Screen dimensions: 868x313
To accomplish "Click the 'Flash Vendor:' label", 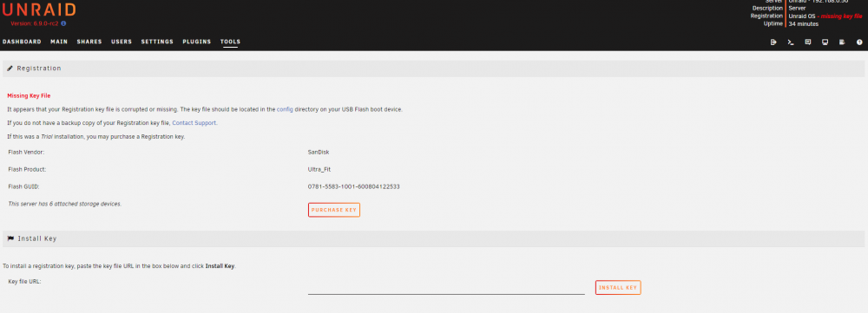I will click(26, 152).
